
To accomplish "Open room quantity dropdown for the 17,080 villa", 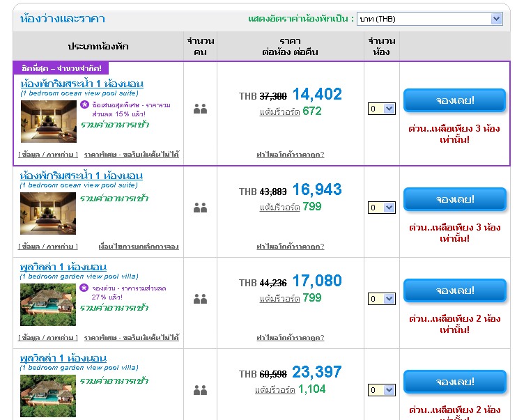I will [381, 299].
